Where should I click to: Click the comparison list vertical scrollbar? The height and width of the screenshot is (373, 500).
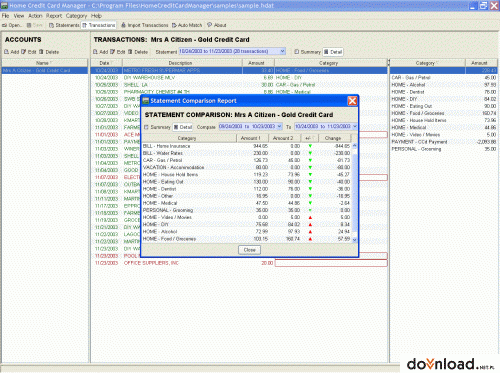click(x=354, y=193)
